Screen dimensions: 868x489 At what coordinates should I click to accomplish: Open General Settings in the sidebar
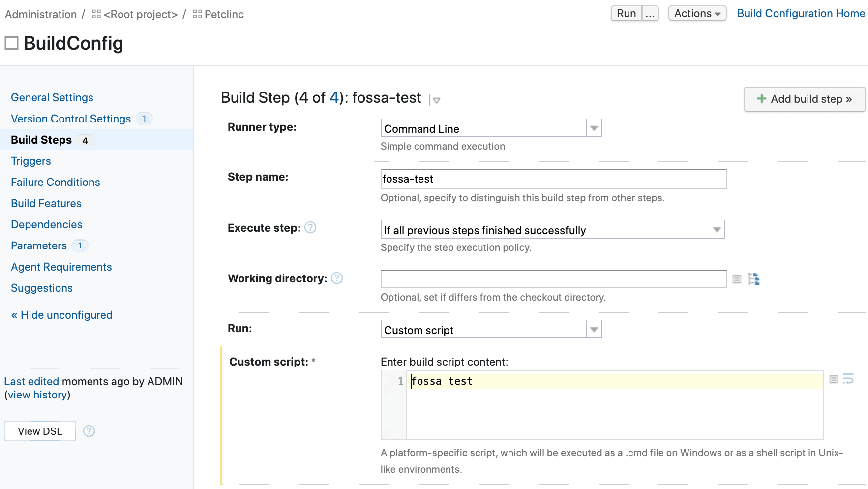point(52,97)
